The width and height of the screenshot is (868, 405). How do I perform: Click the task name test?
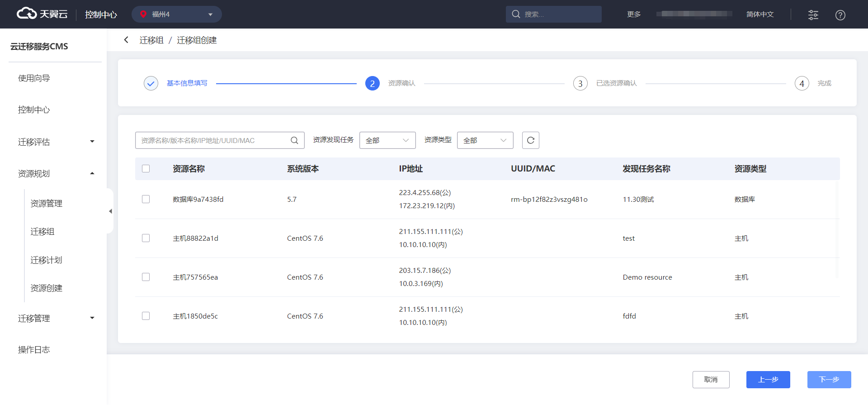click(x=628, y=238)
